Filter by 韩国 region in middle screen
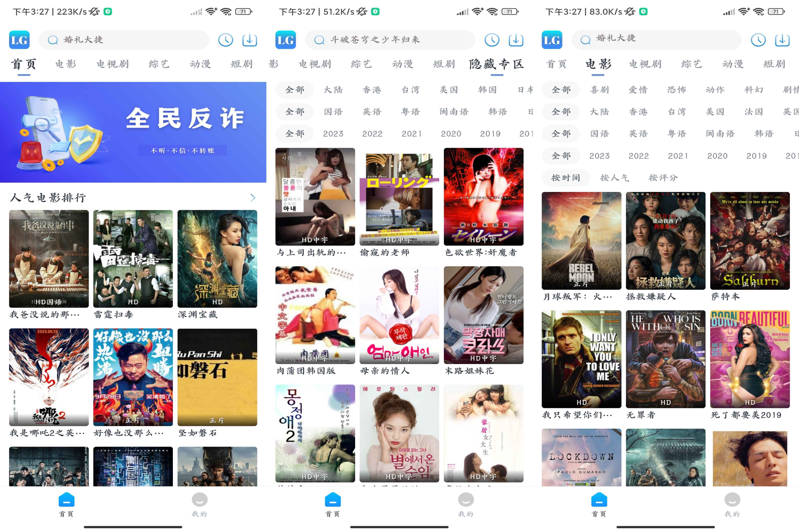Image resolution: width=799 pixels, height=532 pixels. coord(487,90)
